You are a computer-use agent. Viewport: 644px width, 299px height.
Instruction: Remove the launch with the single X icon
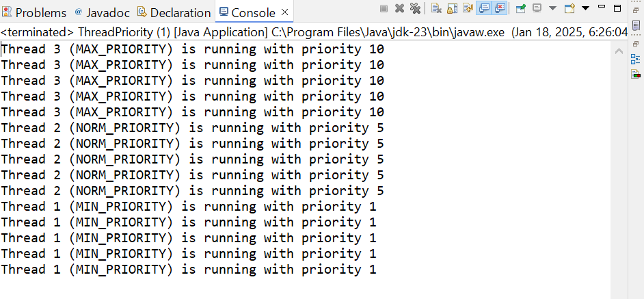(x=399, y=8)
